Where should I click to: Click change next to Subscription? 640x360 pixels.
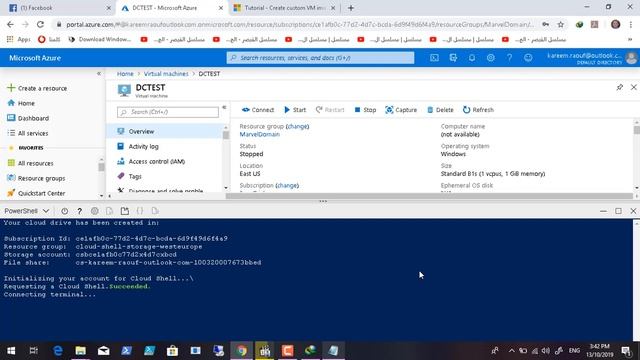(x=287, y=185)
